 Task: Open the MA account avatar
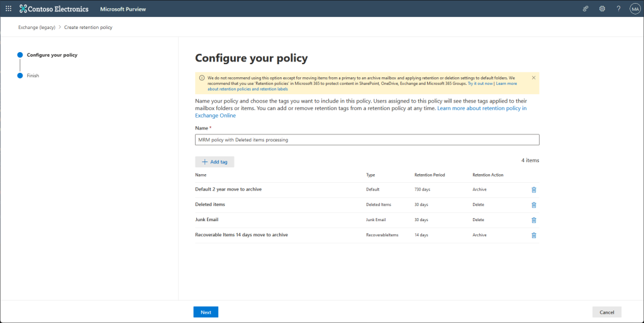pyautogui.click(x=635, y=9)
